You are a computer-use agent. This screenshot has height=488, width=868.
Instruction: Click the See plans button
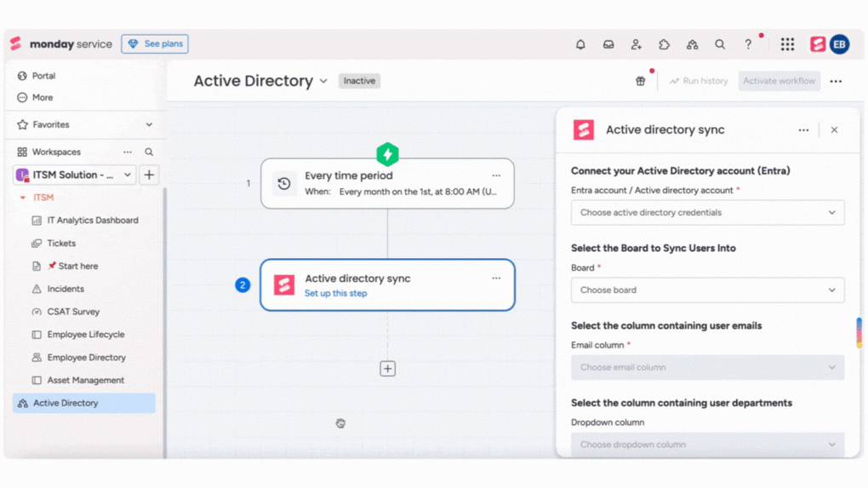155,44
